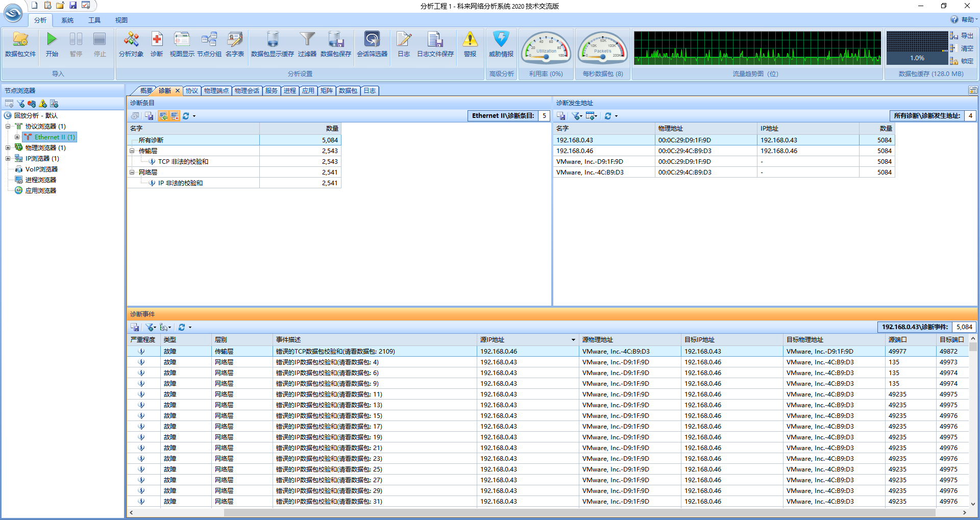Select address row 192.168.0.46 in 诊断发生地址
The height and width of the screenshot is (520, 980).
724,151
